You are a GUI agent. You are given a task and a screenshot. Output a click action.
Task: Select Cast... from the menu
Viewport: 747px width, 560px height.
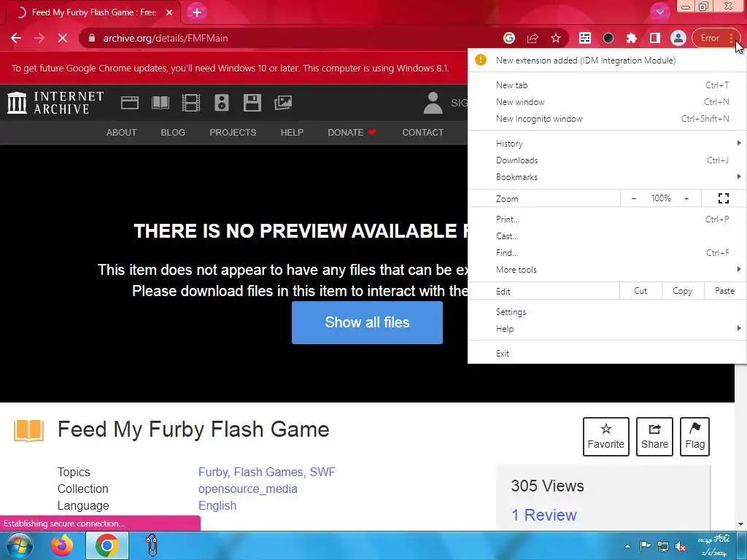(607, 236)
